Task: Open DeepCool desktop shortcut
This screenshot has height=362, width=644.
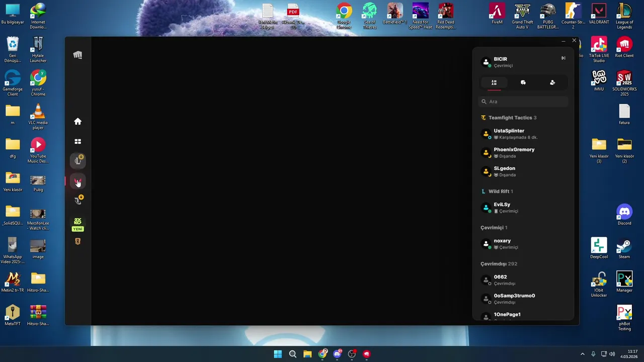Action: (599, 249)
